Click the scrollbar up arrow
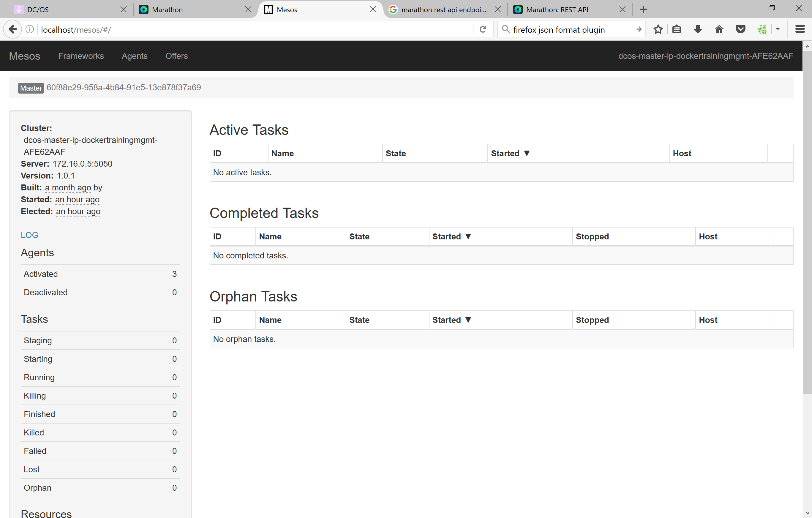The image size is (812, 518). pos(807,47)
